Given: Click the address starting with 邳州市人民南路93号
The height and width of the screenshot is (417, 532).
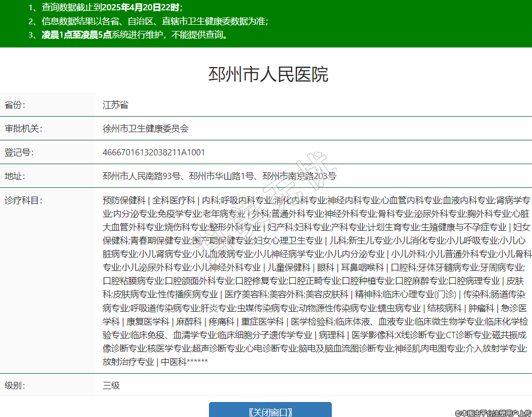Looking at the screenshot, I should [219, 176].
